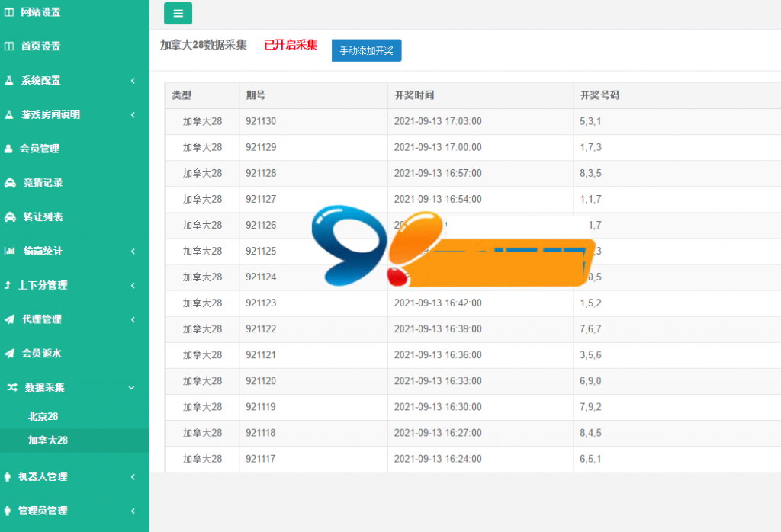Image resolution: width=781 pixels, height=532 pixels.
Task: Expand the 游戏房间说明 submenu chevron
Action: (x=133, y=114)
